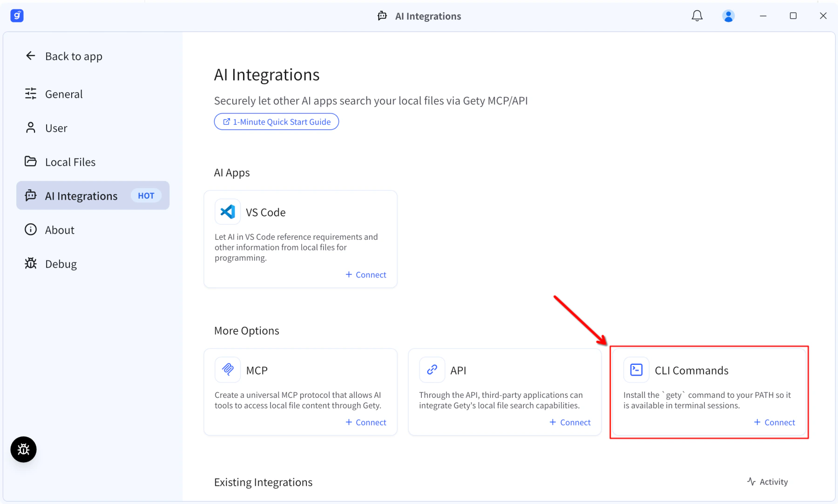Click the CLI Commands card title

point(691,370)
